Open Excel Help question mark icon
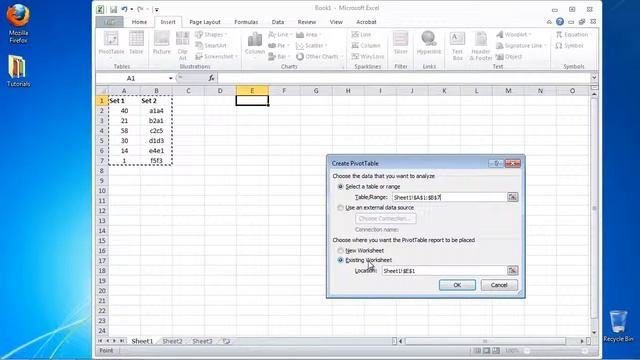The image size is (640, 360). coord(560,22)
